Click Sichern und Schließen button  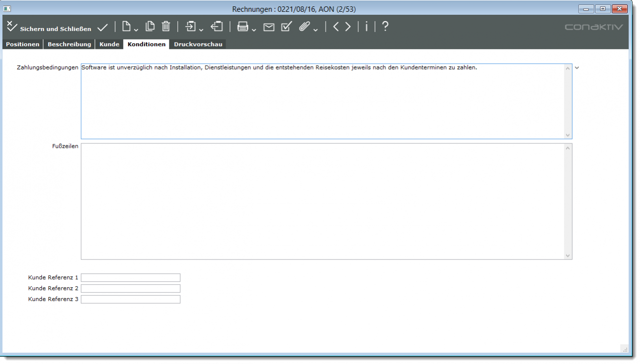49,28
